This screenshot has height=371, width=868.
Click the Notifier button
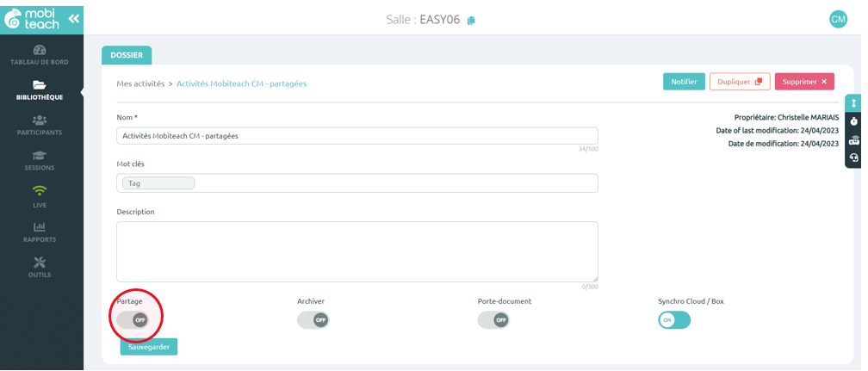[685, 82]
